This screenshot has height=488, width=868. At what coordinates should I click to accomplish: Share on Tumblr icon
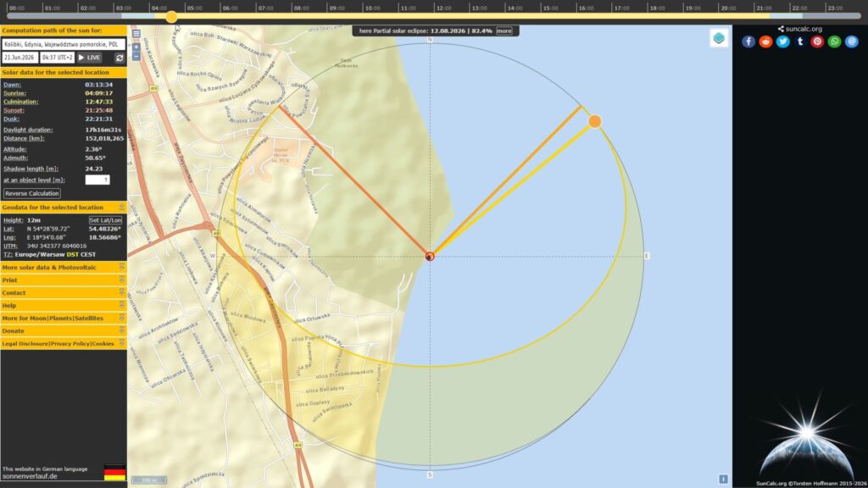tap(800, 42)
